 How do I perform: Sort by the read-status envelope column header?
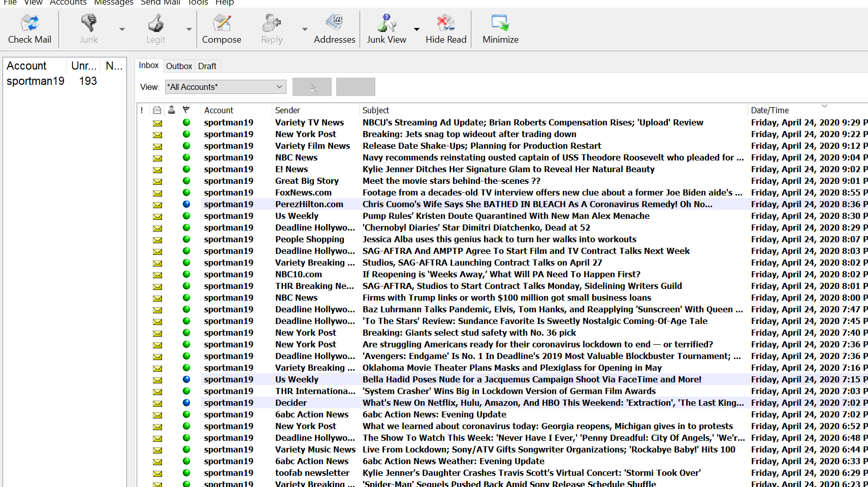click(x=157, y=110)
